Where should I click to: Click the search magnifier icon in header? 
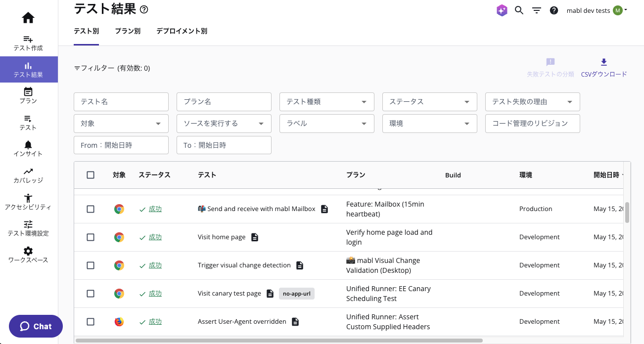click(519, 10)
